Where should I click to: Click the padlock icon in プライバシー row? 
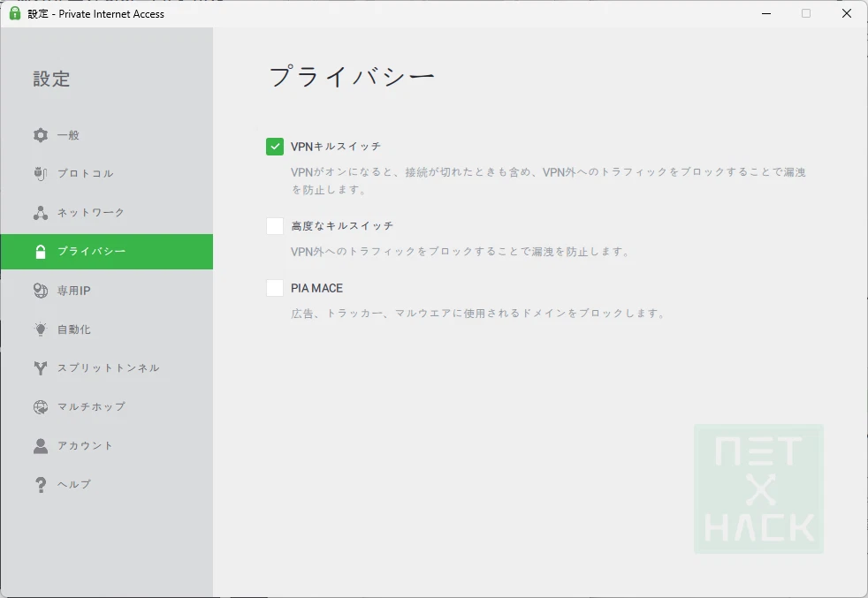41,252
